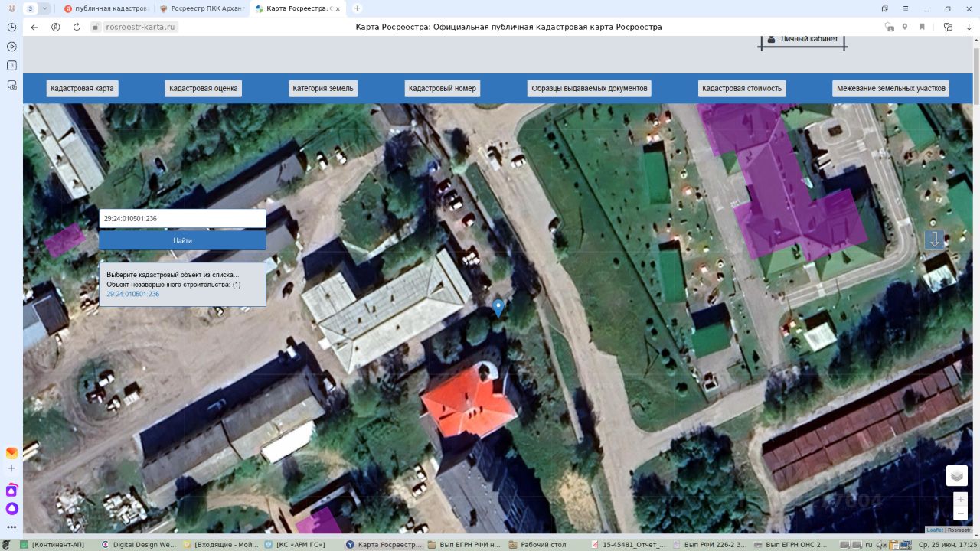Select the Карта Росреестра tab
Image resolution: width=980 pixels, height=551 pixels.
click(x=297, y=8)
